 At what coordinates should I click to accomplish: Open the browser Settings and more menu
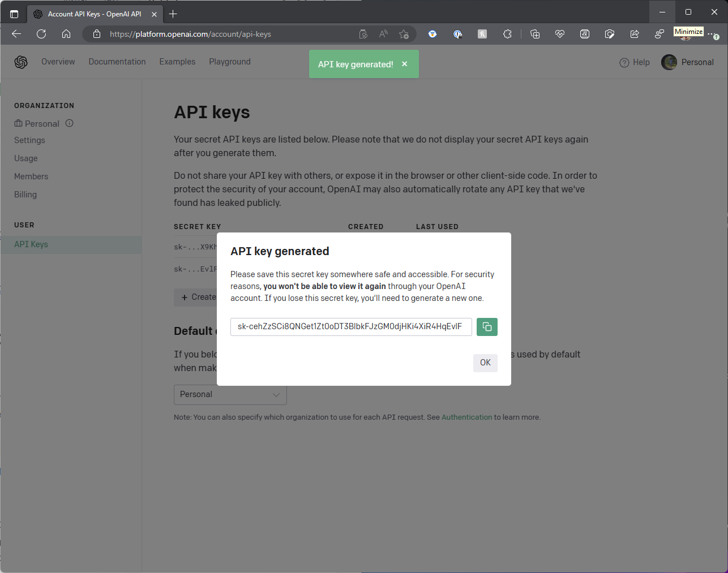[x=713, y=34]
